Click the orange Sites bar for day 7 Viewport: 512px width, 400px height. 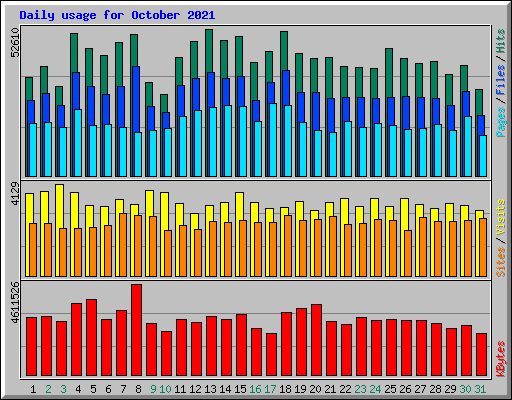click(x=123, y=245)
